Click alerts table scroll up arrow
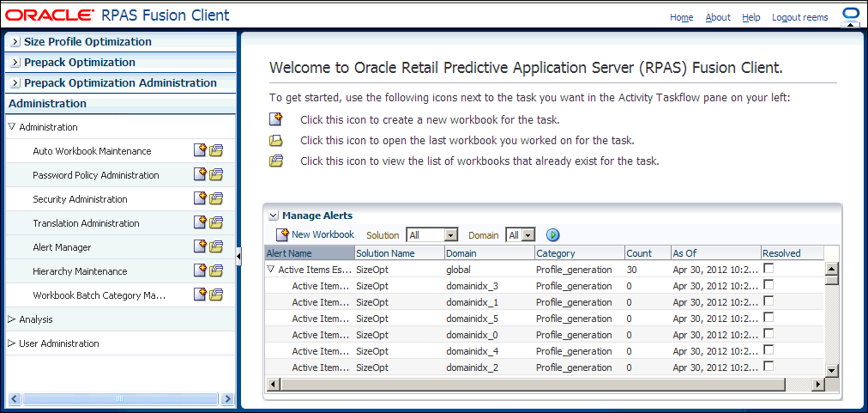This screenshot has width=868, height=413. point(831,268)
